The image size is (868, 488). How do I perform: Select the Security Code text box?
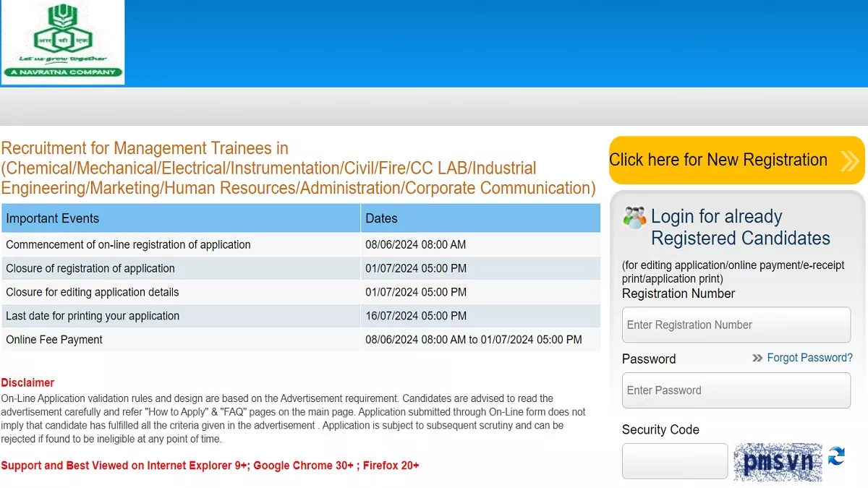[x=674, y=461]
